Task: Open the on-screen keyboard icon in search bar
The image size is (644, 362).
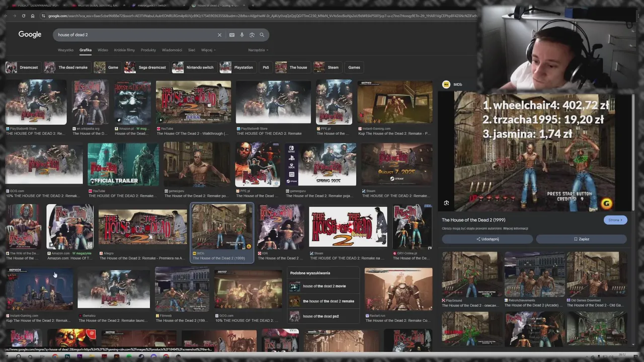Action: (231, 35)
